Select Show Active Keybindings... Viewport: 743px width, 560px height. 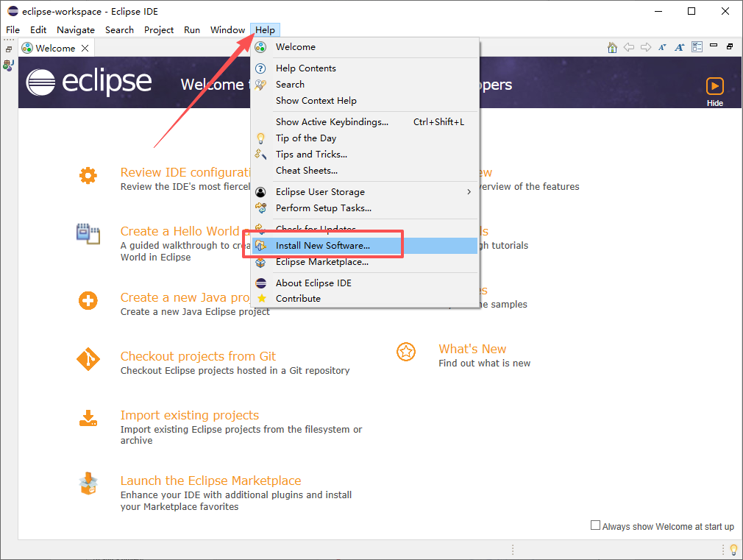pos(364,122)
